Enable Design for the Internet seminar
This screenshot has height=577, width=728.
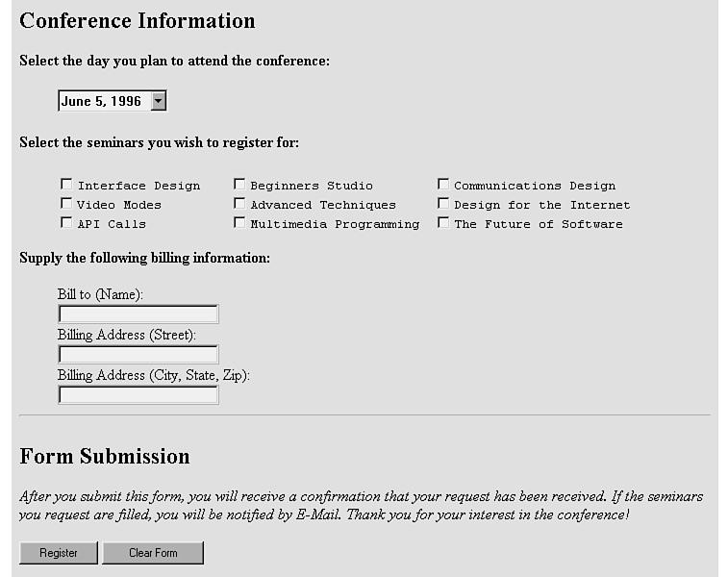443,204
